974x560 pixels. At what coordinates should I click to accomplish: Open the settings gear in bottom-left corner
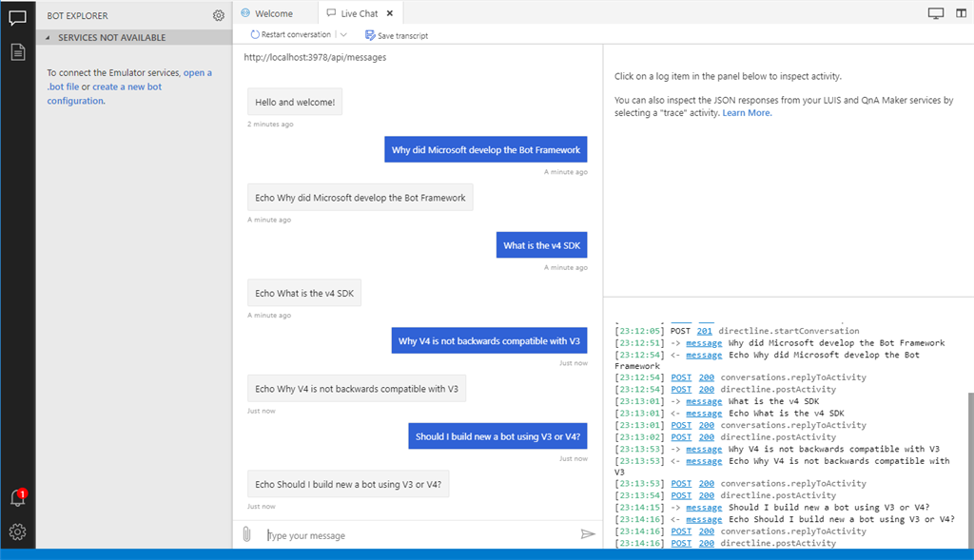tap(17, 531)
